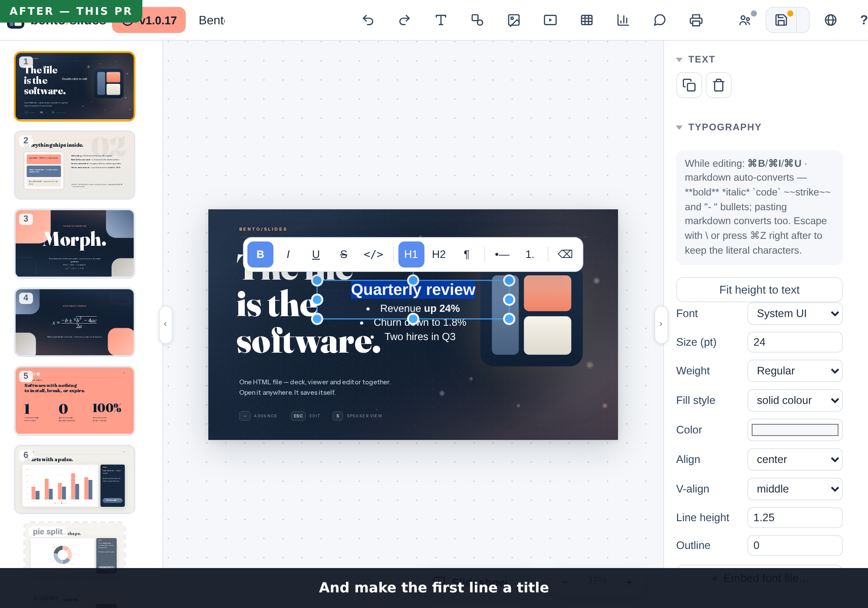
Task: Open the text Color swatch
Action: click(x=795, y=430)
